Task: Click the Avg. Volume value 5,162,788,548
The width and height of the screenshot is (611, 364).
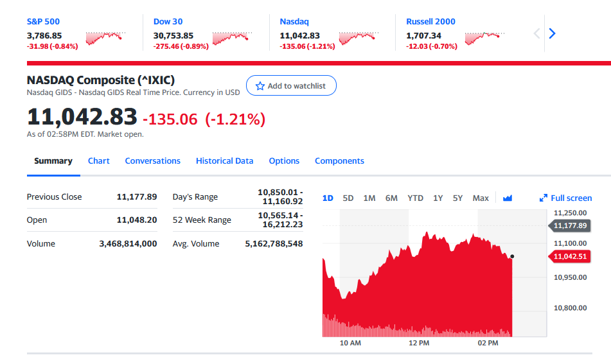Action: click(274, 244)
